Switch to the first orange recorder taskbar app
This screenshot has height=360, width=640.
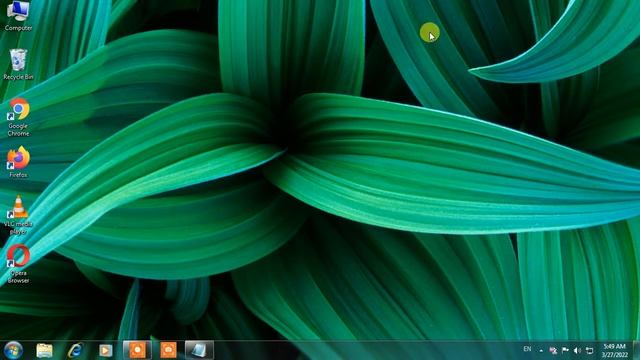[137, 350]
